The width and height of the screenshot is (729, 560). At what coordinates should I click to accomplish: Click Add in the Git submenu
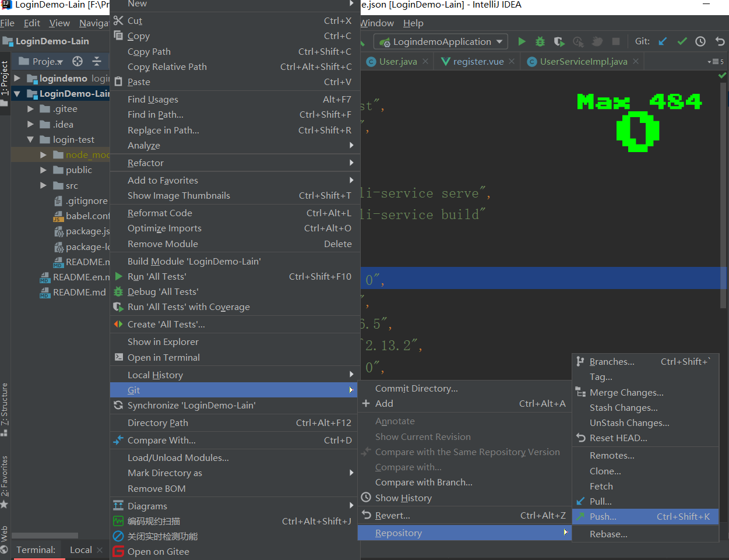click(x=464, y=403)
